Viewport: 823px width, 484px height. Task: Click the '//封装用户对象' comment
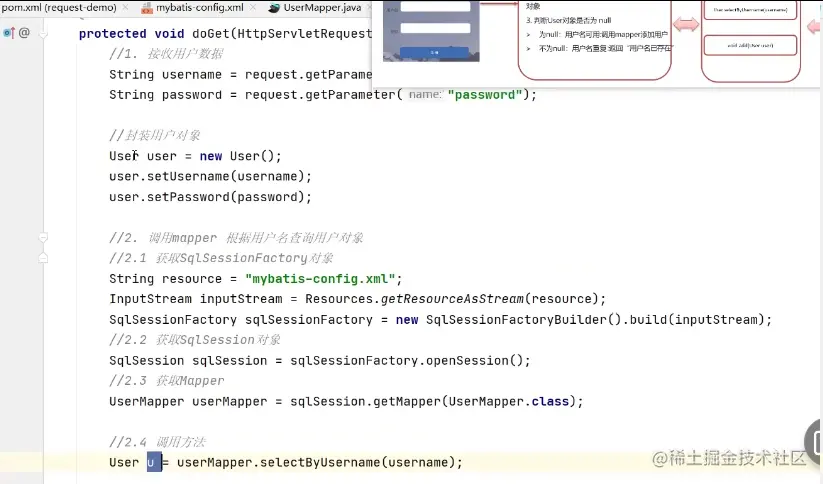coord(155,135)
